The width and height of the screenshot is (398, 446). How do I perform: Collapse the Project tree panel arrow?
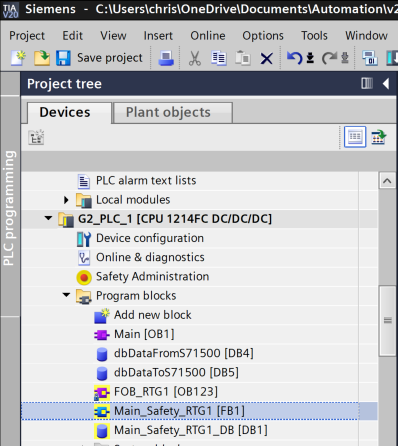click(386, 83)
